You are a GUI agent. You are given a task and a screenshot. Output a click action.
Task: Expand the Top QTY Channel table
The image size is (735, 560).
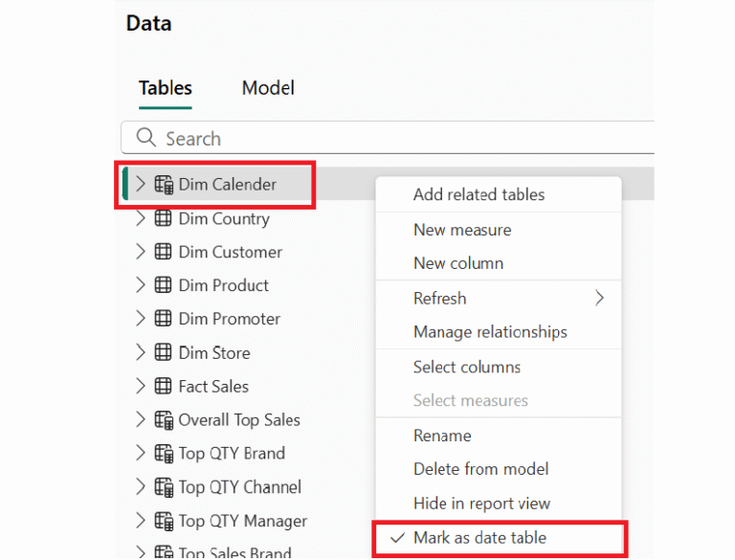point(140,487)
